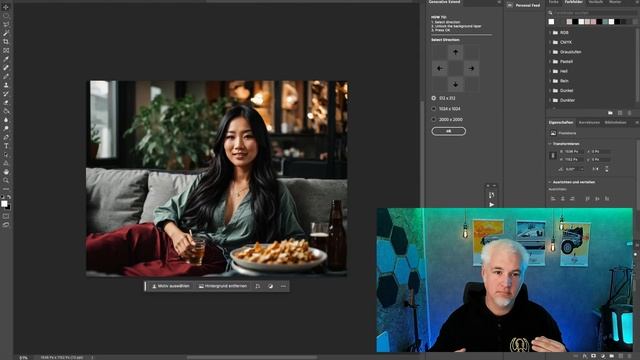This screenshot has height=360, width=640.
Task: Click the Dunkler swatch folder row
Action: pyautogui.click(x=592, y=100)
